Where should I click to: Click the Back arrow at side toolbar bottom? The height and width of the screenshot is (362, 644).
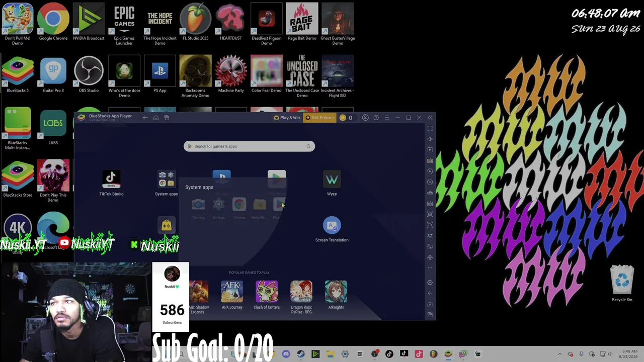430,293
